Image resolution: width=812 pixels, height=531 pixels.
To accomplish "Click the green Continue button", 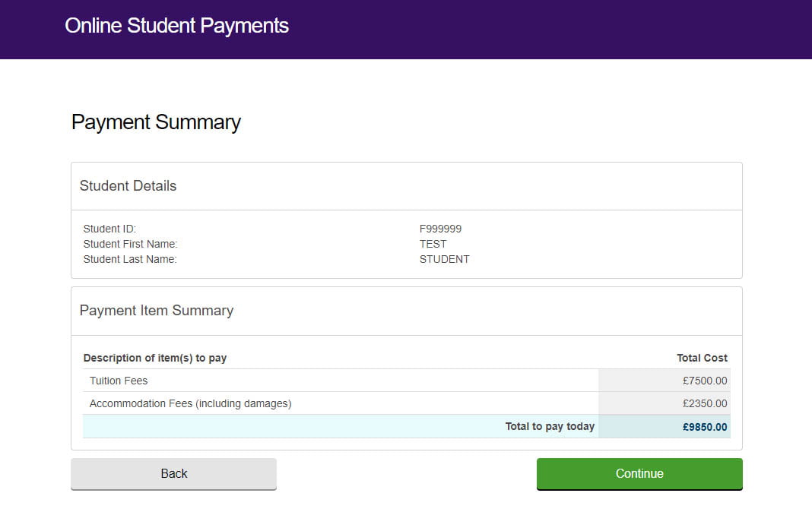I will (639, 473).
